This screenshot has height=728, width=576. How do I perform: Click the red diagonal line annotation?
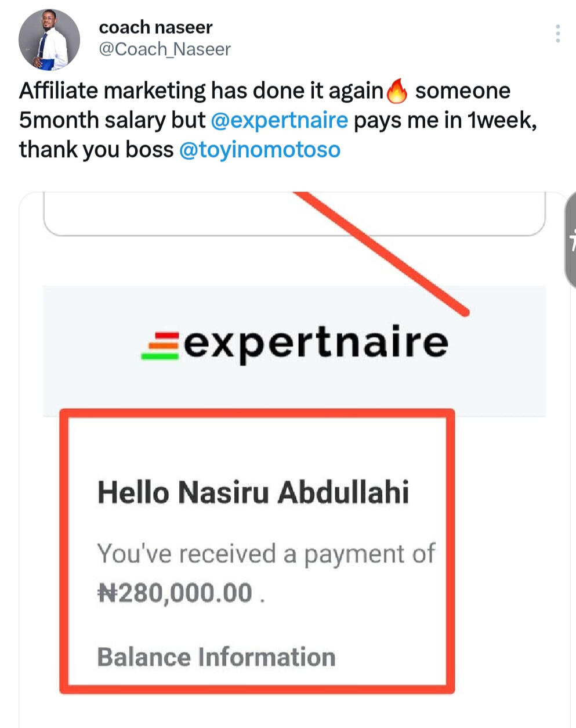383,253
